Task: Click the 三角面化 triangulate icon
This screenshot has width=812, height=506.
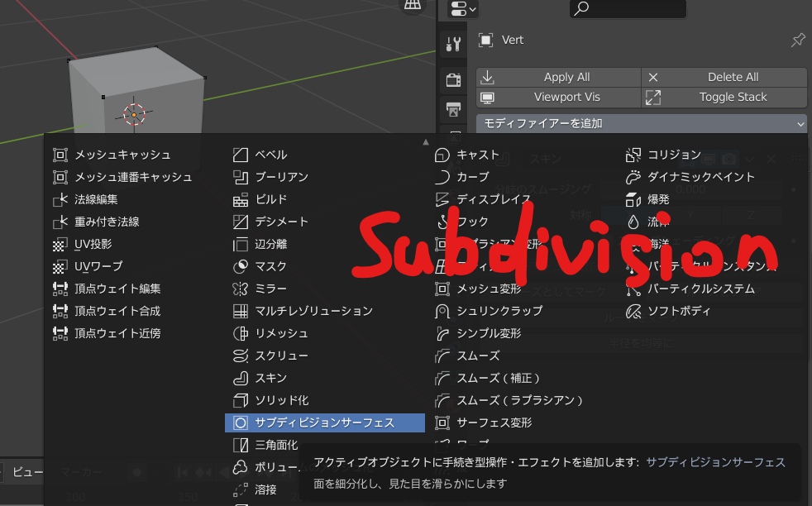Action: pos(241,445)
